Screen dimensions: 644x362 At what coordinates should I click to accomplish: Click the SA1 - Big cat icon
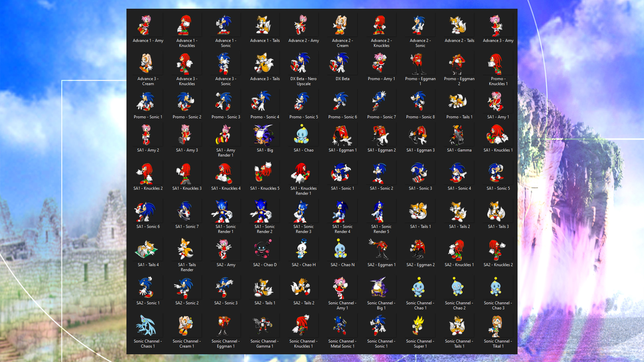(265, 135)
